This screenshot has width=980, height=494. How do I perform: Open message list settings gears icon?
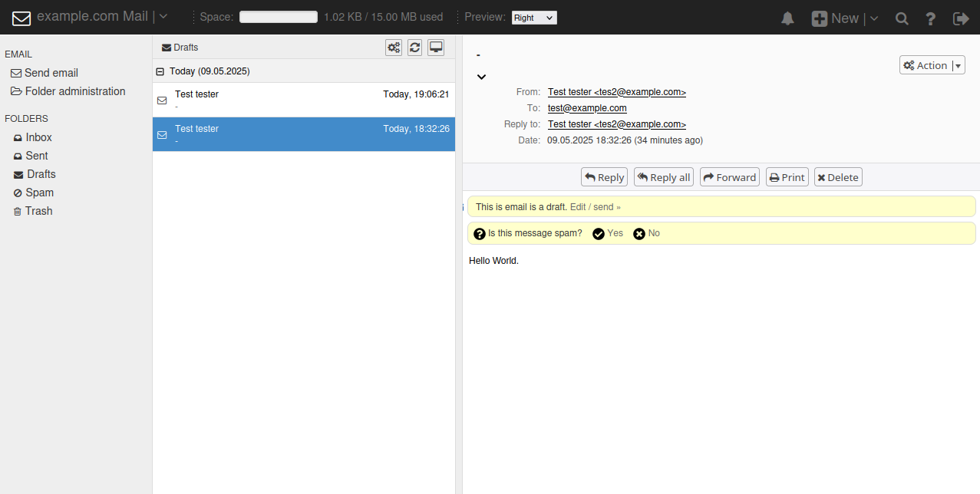(x=394, y=48)
